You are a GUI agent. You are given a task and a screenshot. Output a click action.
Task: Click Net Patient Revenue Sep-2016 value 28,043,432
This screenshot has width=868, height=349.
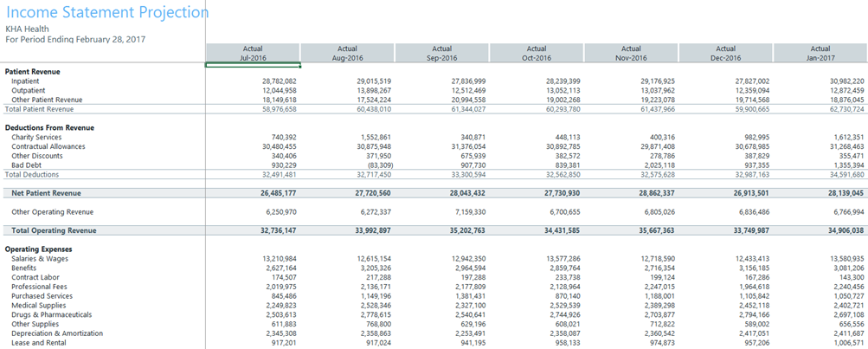click(x=468, y=193)
